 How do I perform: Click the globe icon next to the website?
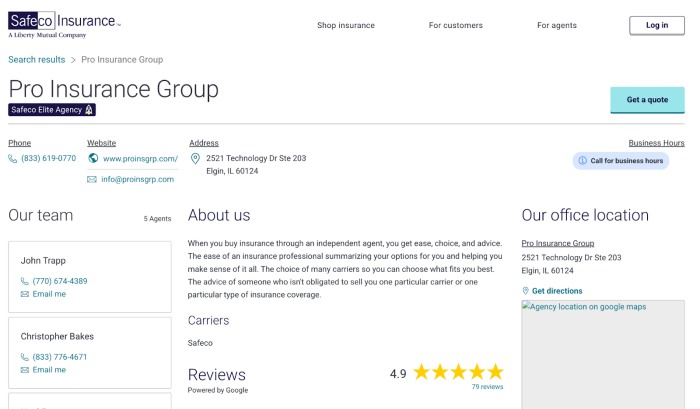coord(93,158)
